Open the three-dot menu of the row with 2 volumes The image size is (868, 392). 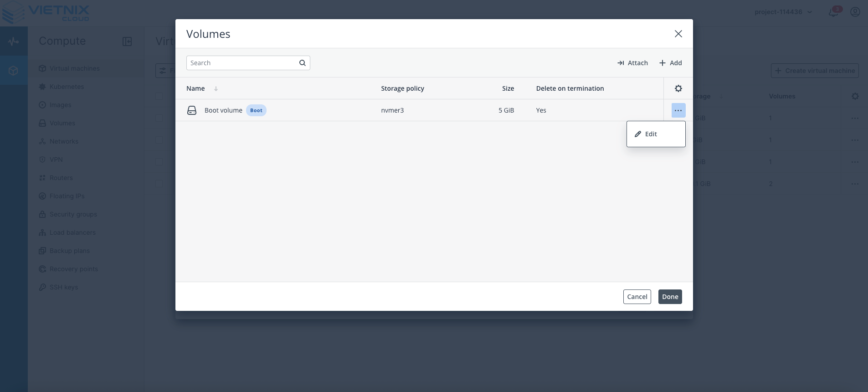click(855, 184)
